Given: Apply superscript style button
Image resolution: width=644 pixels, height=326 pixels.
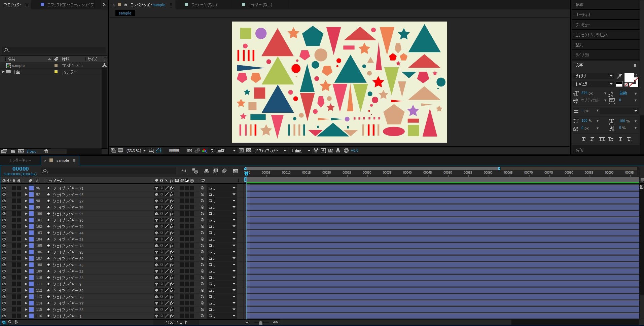Looking at the screenshot, I should (x=621, y=139).
